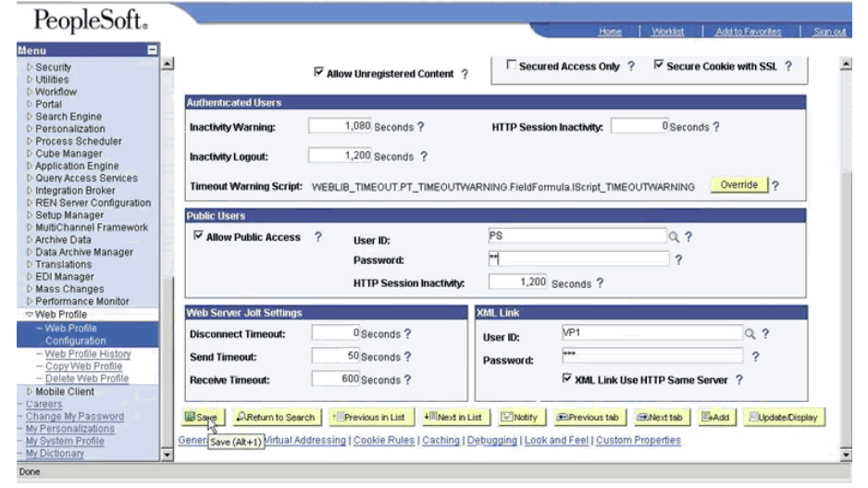
Task: Click help icon beside Secure Cookie with SSL
Action: click(788, 67)
